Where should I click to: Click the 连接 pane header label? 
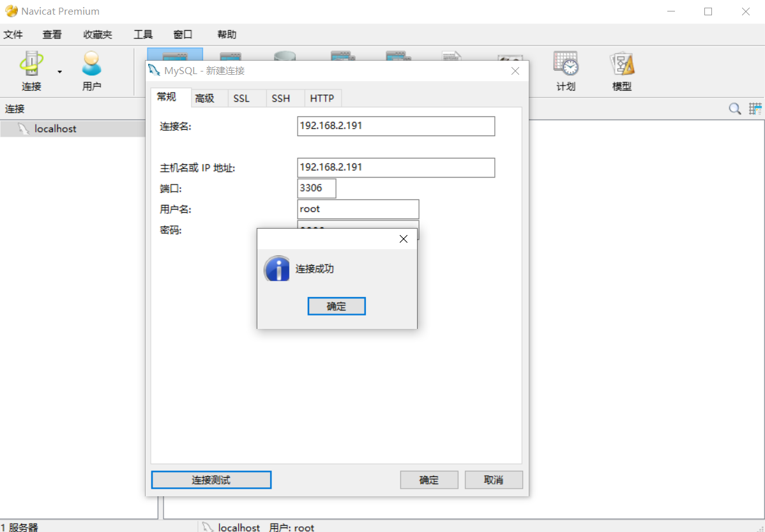(x=15, y=109)
